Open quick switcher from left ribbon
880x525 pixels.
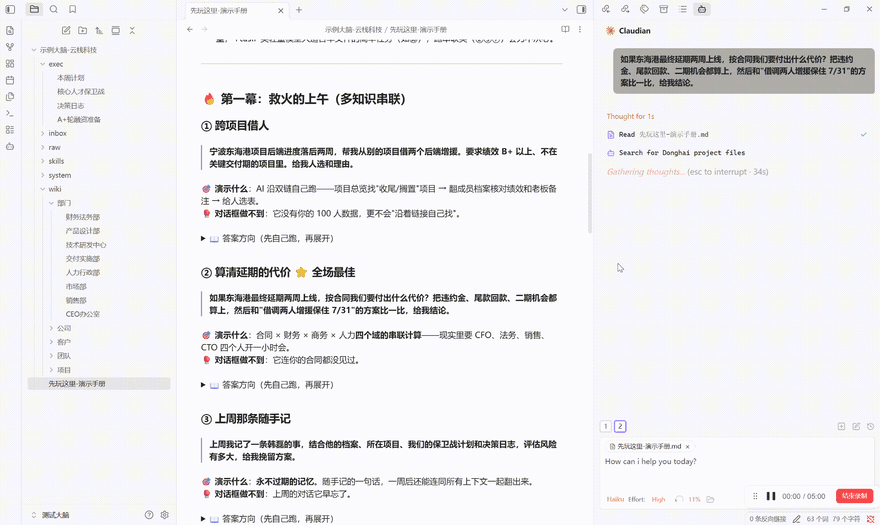[x=10, y=31]
